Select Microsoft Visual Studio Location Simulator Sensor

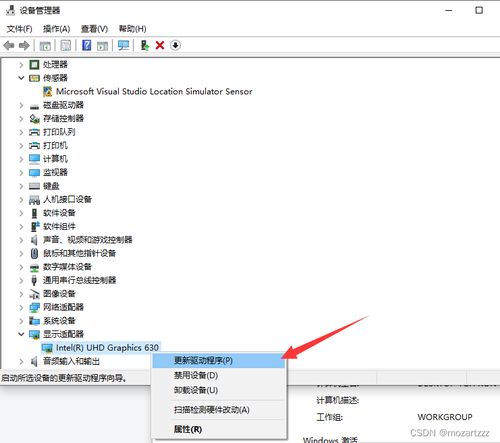(154, 91)
